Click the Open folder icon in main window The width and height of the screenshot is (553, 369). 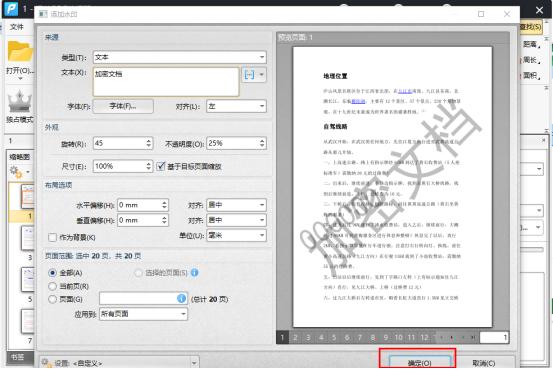(x=20, y=52)
